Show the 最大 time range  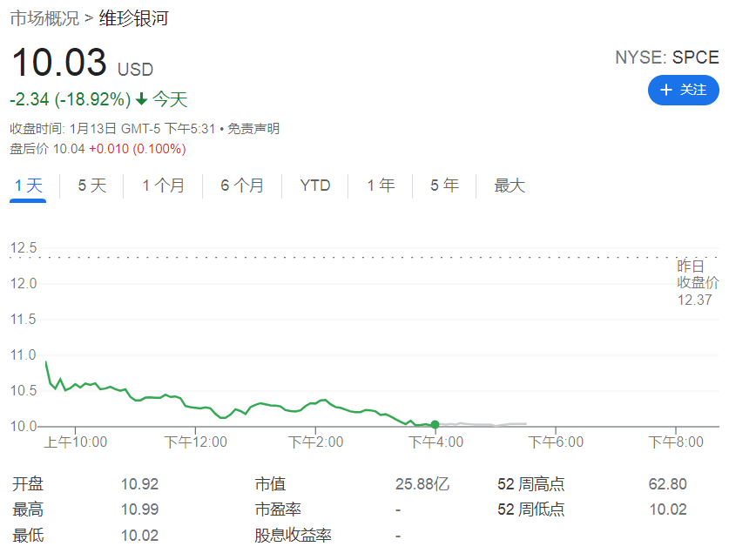[510, 186]
